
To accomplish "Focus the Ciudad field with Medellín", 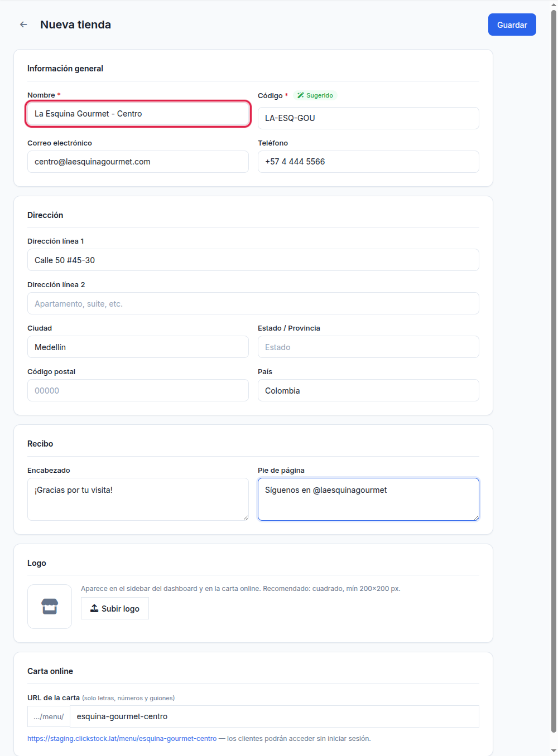I will (x=138, y=347).
